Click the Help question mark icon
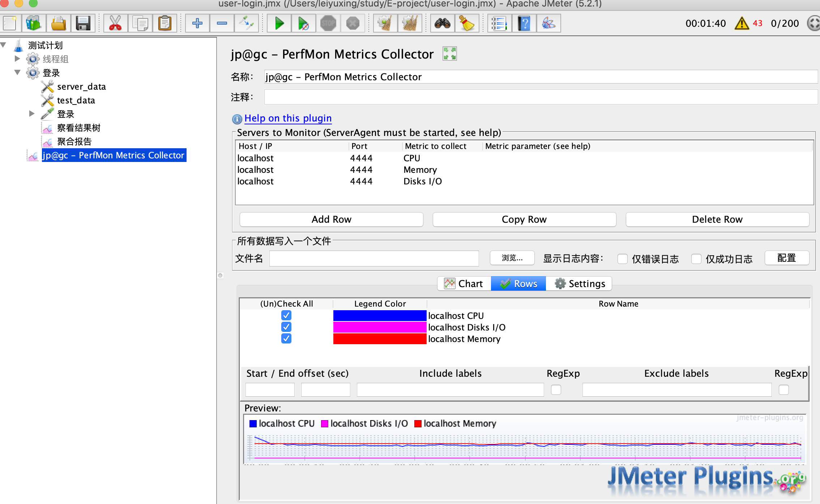 (x=524, y=24)
